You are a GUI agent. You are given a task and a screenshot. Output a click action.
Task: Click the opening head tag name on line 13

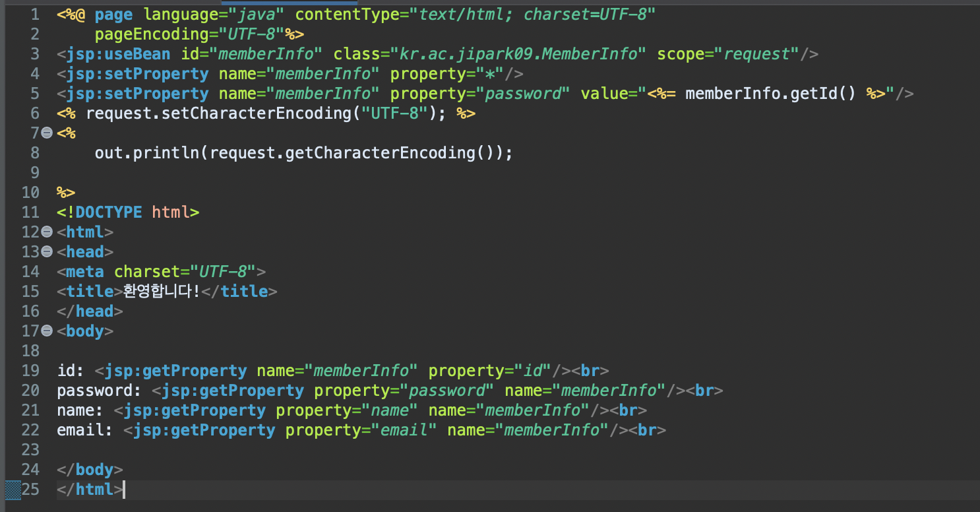point(85,251)
